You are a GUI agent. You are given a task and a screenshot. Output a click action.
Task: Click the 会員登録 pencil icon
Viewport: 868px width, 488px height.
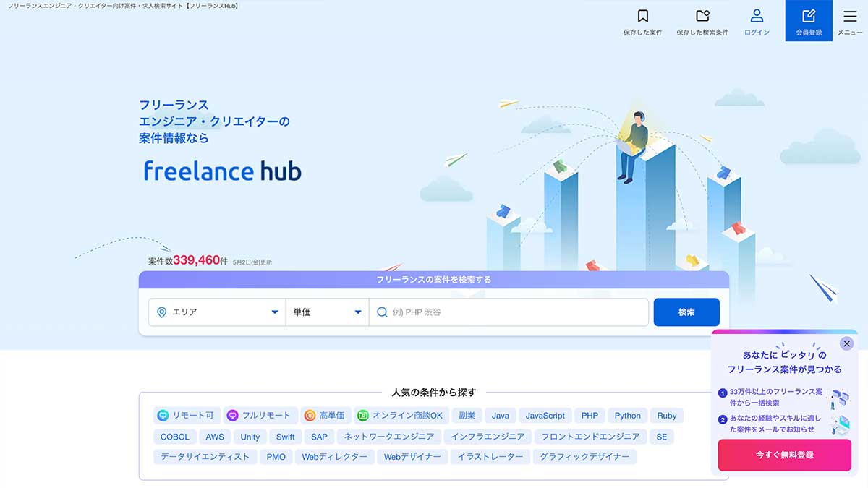point(809,16)
